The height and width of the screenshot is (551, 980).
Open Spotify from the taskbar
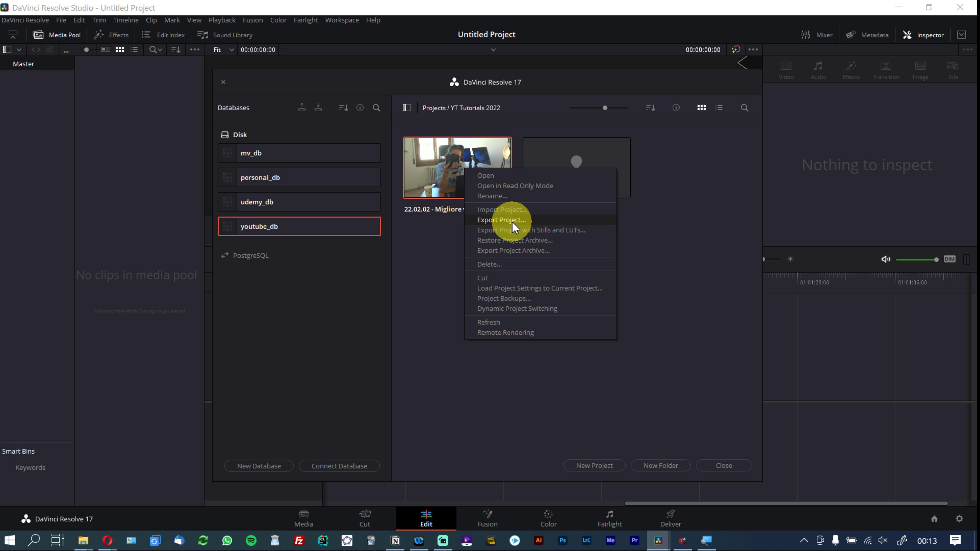(x=251, y=540)
